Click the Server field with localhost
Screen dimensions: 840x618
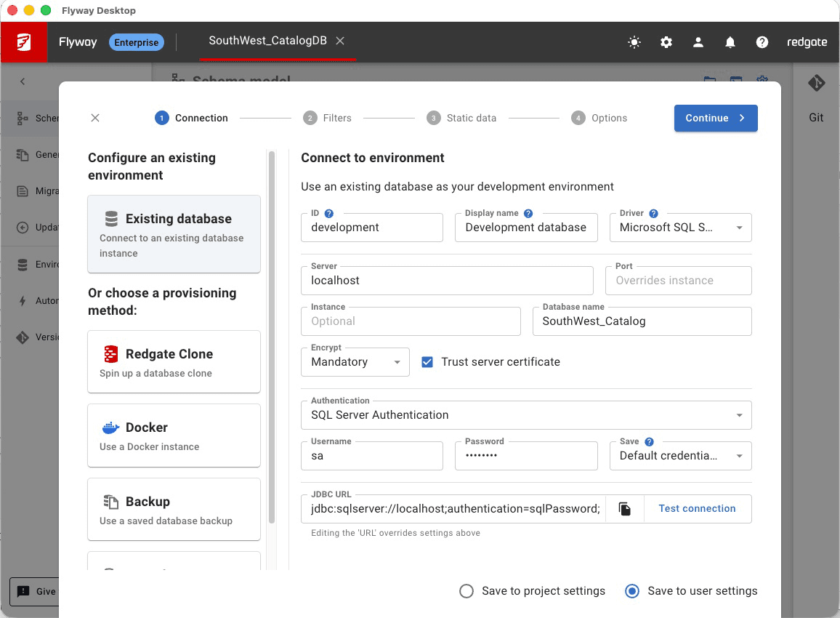click(x=447, y=281)
